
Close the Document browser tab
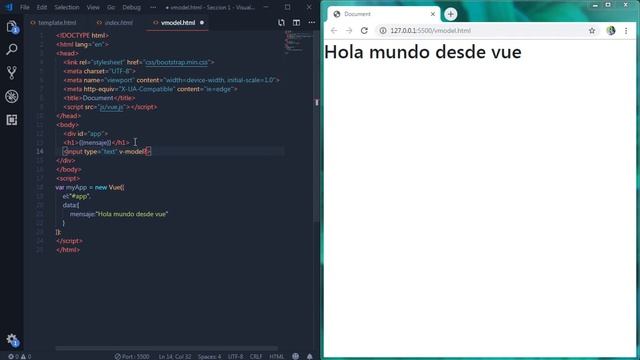(x=433, y=14)
